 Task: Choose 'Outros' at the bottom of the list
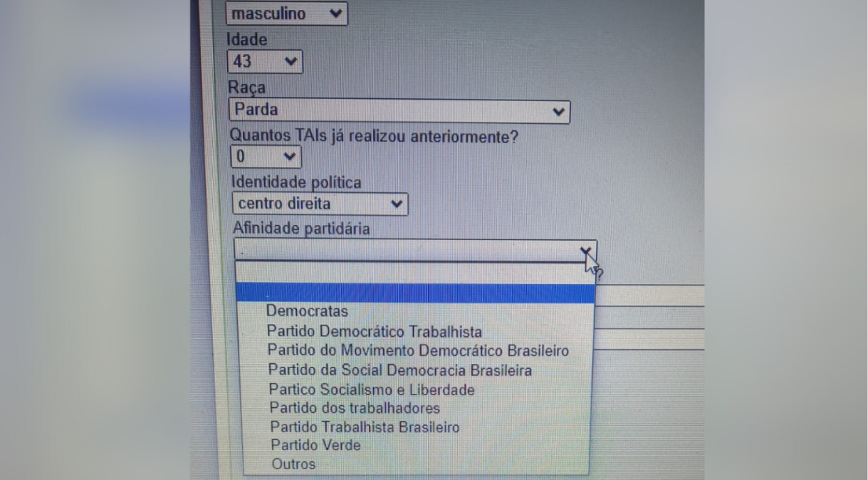293,464
